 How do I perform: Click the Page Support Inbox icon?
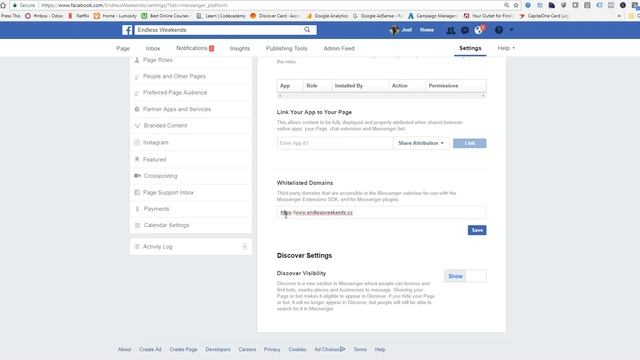(x=137, y=192)
